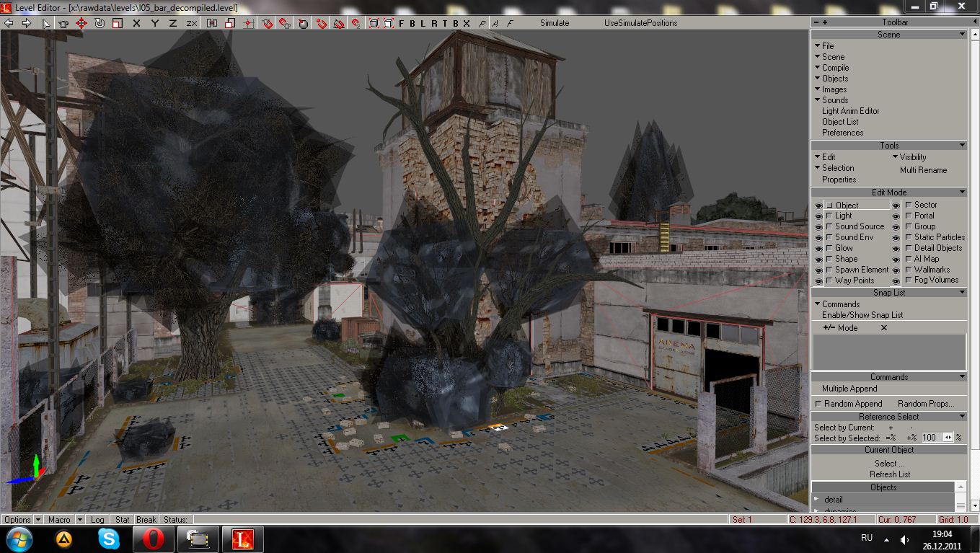
Task: Enable Way Points edit mode checkbox
Action: tap(829, 280)
